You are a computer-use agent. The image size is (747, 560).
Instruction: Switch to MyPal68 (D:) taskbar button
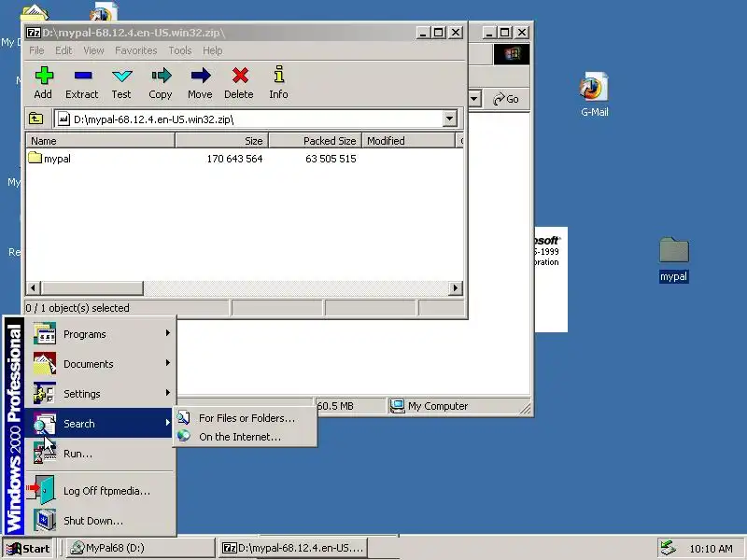139,548
